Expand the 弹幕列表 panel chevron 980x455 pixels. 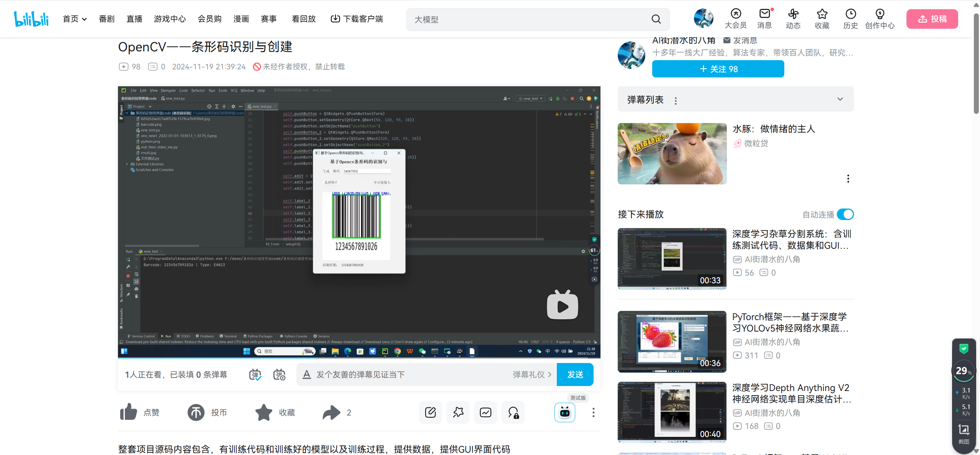(x=840, y=99)
